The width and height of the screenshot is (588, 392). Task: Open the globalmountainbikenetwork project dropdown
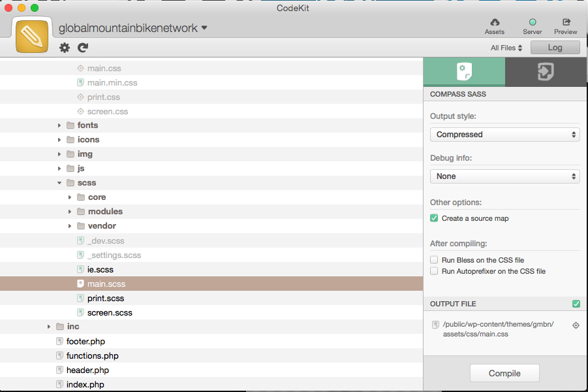point(133,28)
